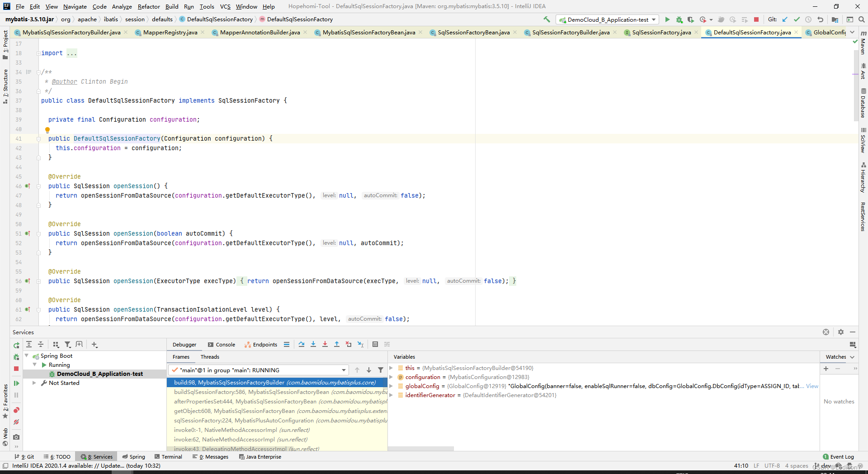
Task: Select buildSqlSessionFactory:586 stack frame
Action: point(277,392)
